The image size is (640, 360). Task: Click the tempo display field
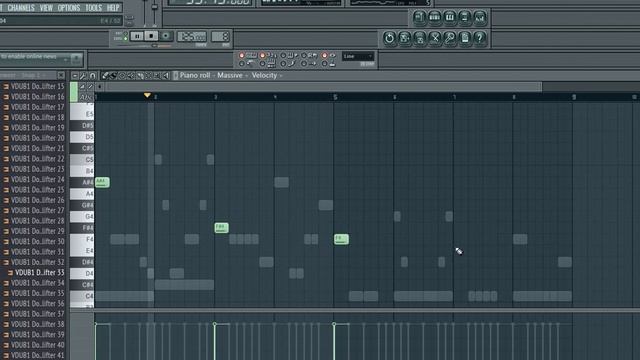click(x=192, y=36)
